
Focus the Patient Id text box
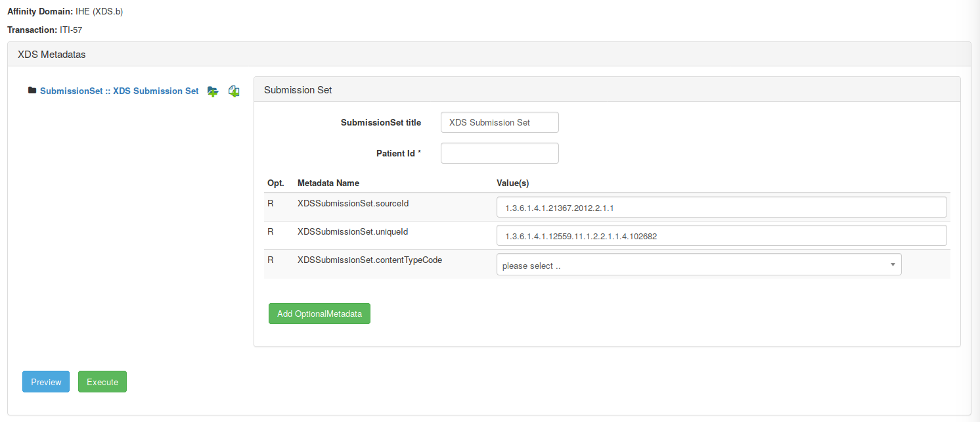(x=499, y=153)
